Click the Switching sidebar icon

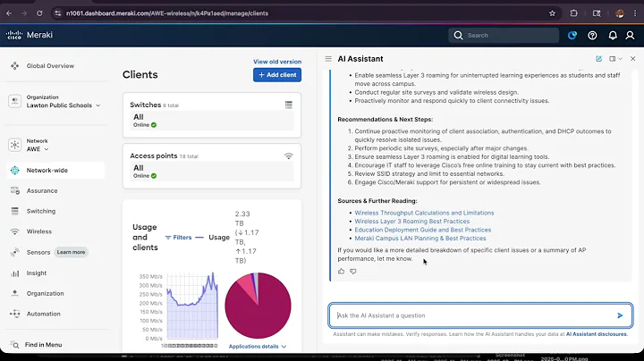coord(15,211)
